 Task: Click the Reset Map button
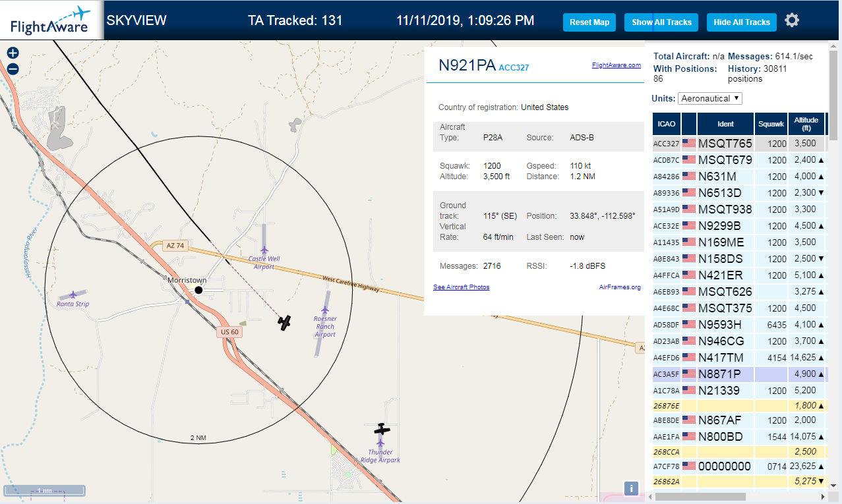click(x=589, y=22)
